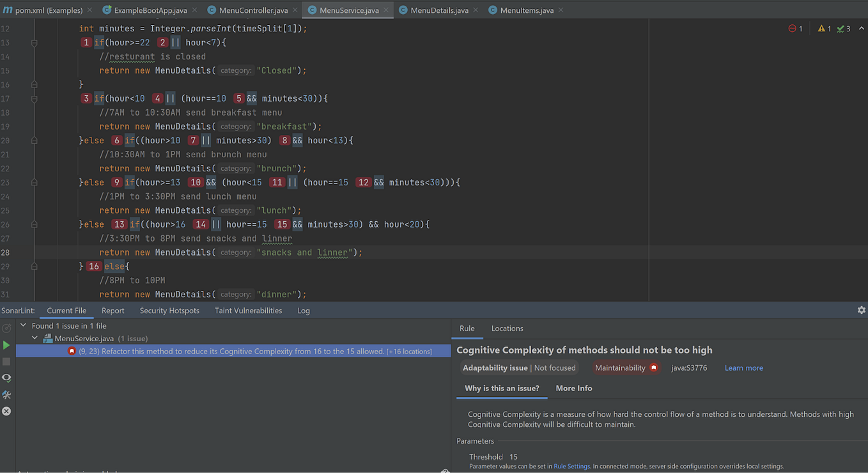Stop analysis using the square stop icon
The height and width of the screenshot is (473, 868).
click(8, 362)
